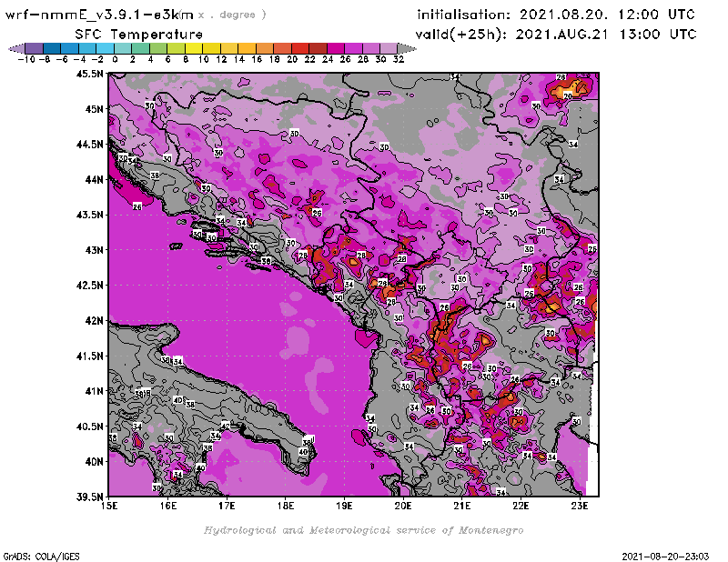Image resolution: width=728 pixels, height=562 pixels.
Task: Click the 20E longitude label
Action: (403, 506)
